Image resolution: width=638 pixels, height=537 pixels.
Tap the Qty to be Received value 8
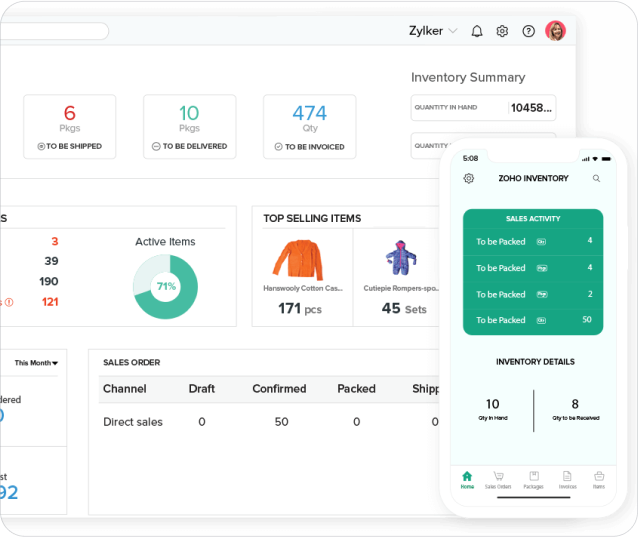click(x=575, y=404)
